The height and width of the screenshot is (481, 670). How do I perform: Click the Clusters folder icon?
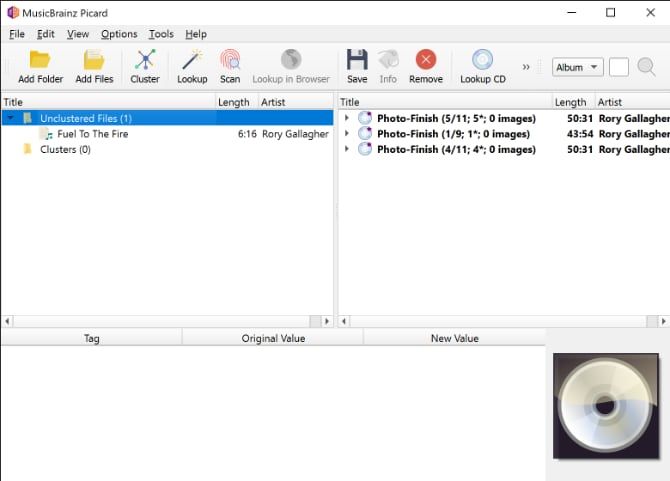[27, 149]
